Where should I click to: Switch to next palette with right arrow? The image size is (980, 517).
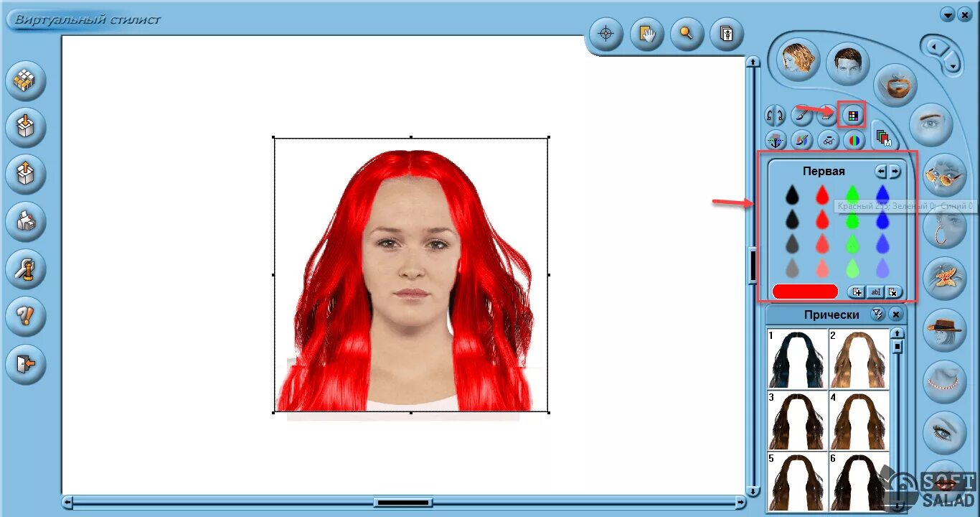[x=895, y=172]
